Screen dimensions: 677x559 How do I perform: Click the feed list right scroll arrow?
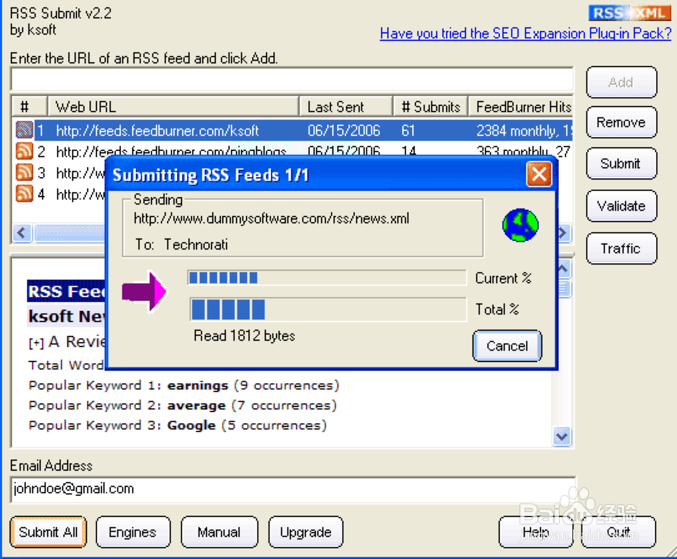coord(563,233)
